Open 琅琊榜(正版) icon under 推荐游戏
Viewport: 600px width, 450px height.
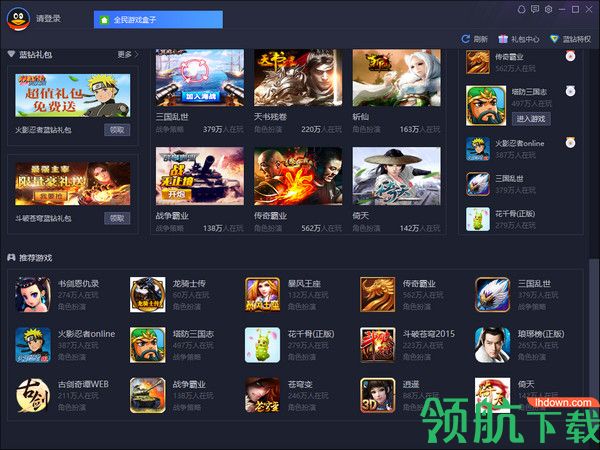point(492,345)
